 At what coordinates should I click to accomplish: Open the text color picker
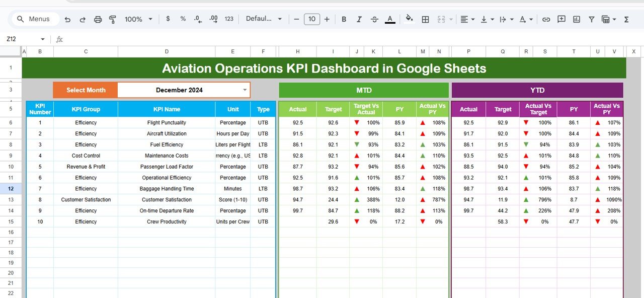(x=389, y=19)
